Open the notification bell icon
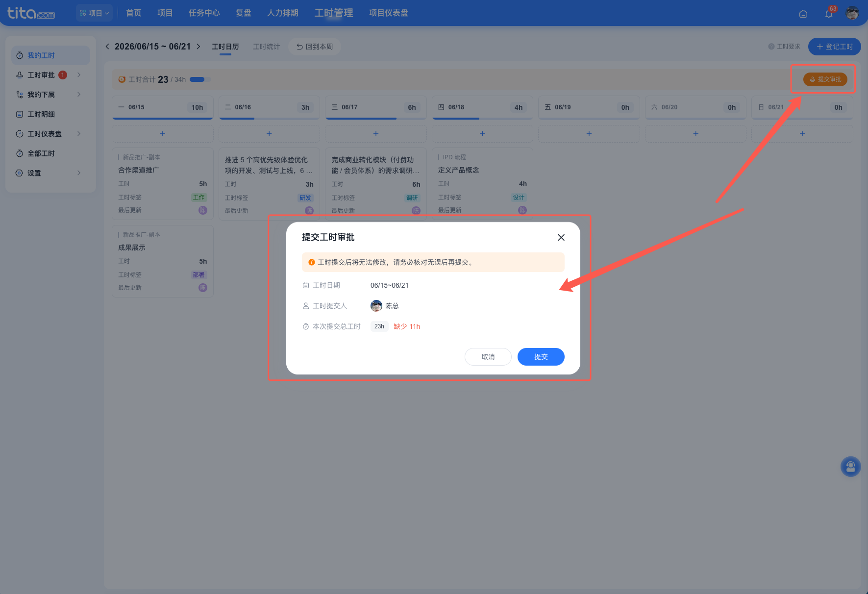 click(x=829, y=14)
